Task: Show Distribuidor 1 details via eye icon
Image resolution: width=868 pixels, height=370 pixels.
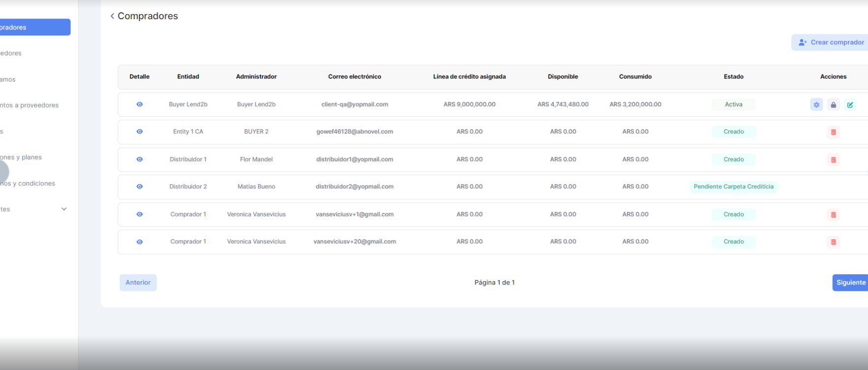Action: click(x=140, y=159)
